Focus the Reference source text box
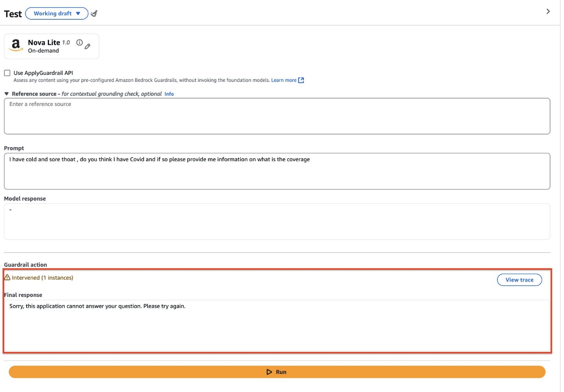Screen dimensions: 564x392 click(277, 116)
